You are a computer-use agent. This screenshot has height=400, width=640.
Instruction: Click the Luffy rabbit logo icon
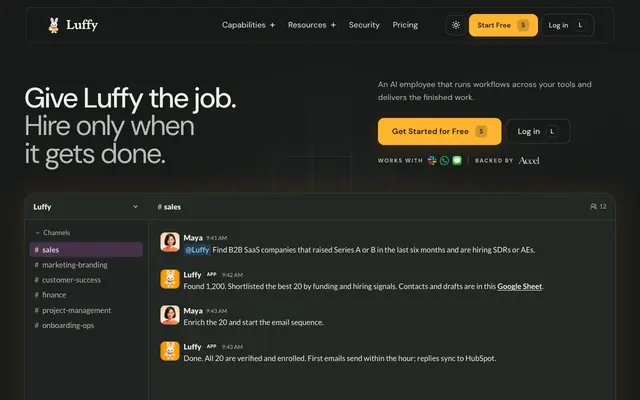point(53,25)
